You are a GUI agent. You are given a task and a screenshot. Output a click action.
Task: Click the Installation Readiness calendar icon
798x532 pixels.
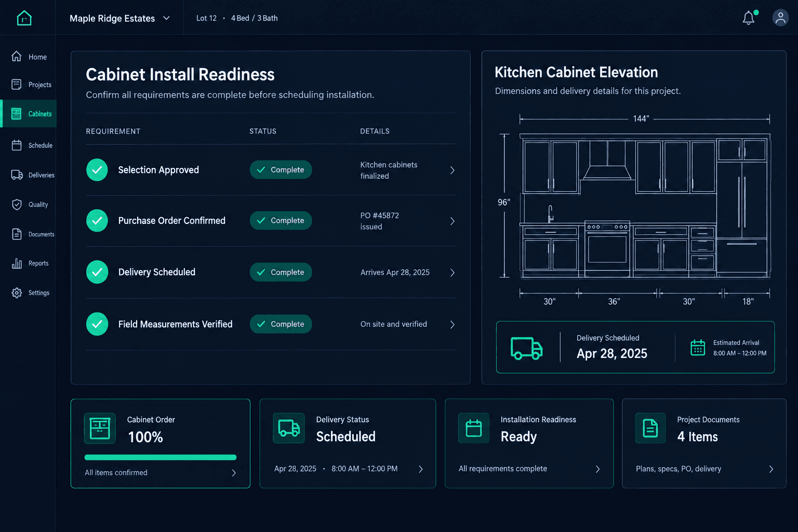point(474,428)
